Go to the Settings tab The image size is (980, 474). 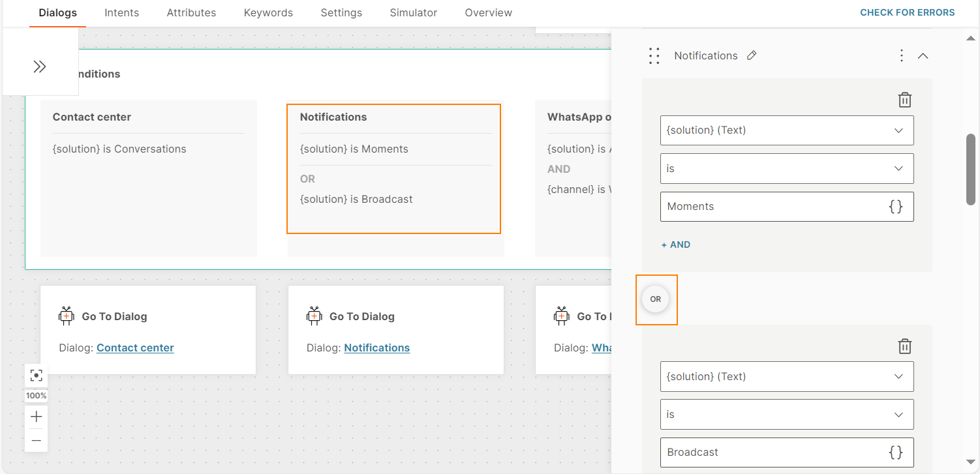[341, 12]
